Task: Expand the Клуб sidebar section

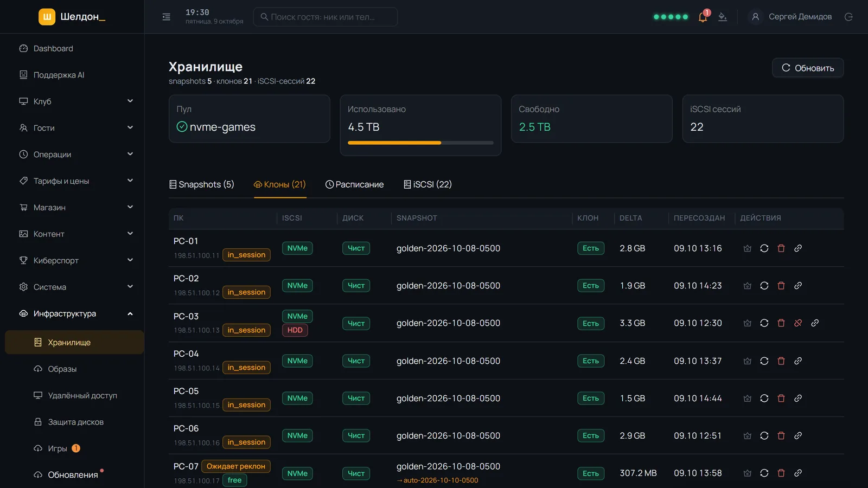Action: (x=76, y=101)
